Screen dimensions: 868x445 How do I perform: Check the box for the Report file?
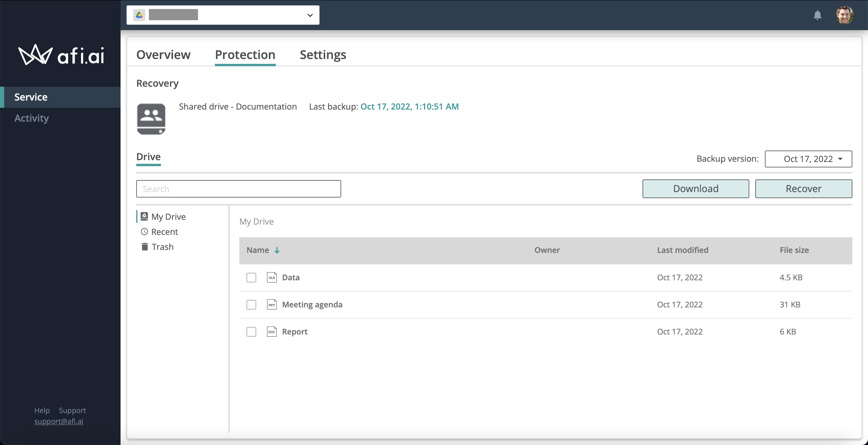coord(251,331)
